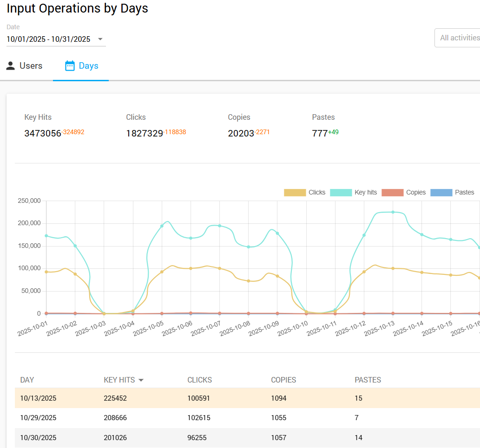Sort table by DAY column header
This screenshot has height=448, width=480.
pos(27,380)
